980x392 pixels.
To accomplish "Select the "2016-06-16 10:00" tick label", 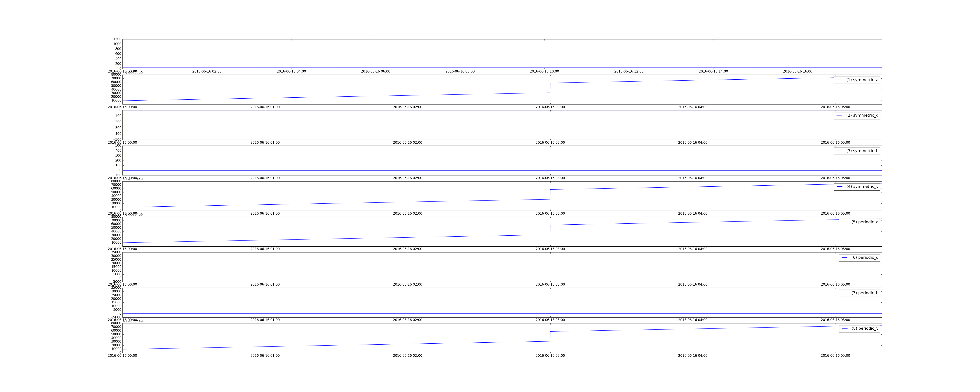I will (544, 71).
